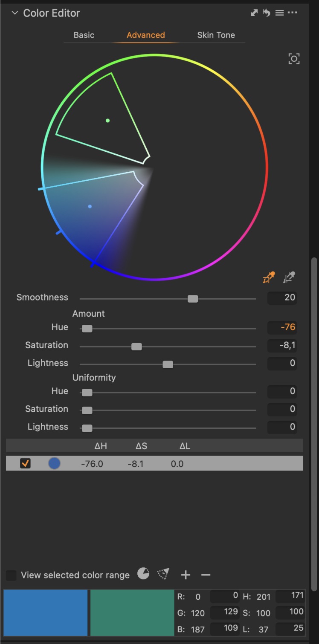Switch to the Basic tab
Viewport: 319px width, 644px height.
click(84, 35)
